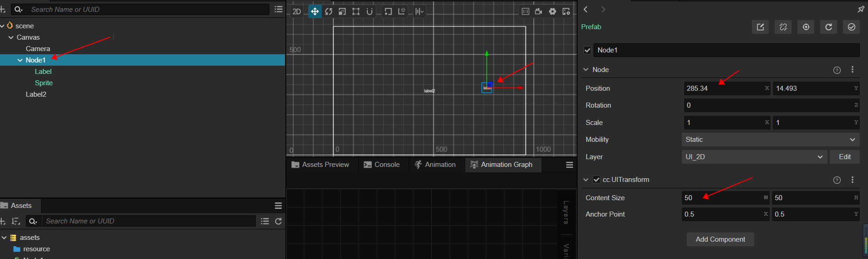Open help for Node section
This screenshot has width=868, height=259.
point(837,70)
